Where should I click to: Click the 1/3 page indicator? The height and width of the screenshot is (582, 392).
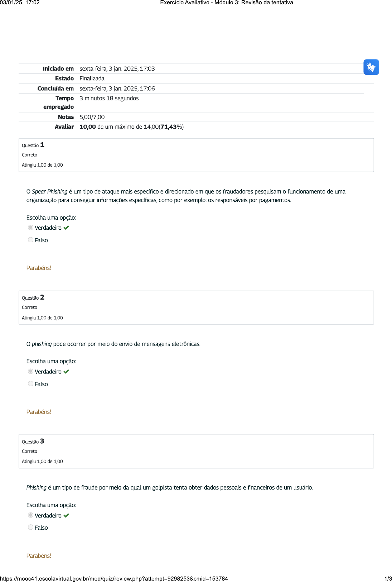coord(388,578)
